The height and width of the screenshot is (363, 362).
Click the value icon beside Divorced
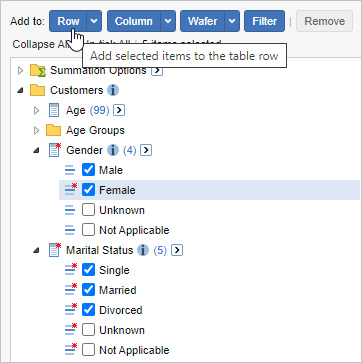click(x=71, y=309)
